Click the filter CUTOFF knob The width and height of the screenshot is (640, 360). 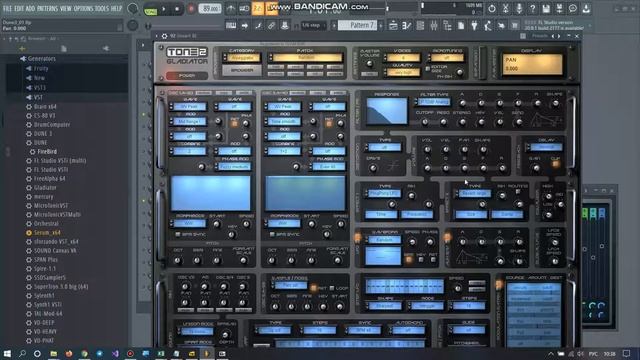point(424,122)
